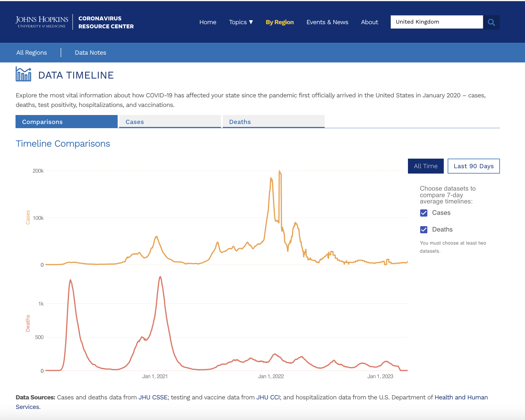Click the Data Timeline chart icon
The image size is (525, 420).
pyautogui.click(x=23, y=74)
